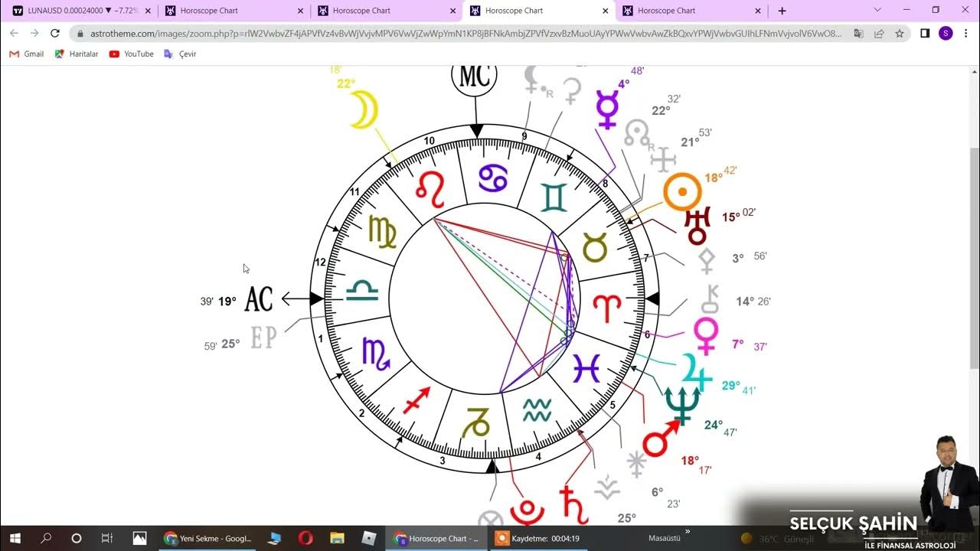Expand the Masaüstü toolbar chevron
The height and width of the screenshot is (551, 980).
688,531
